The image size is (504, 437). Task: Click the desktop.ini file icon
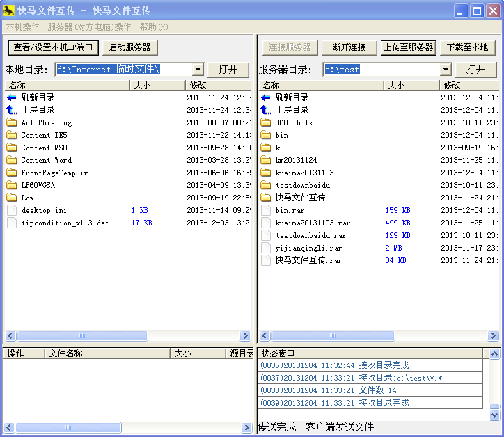11,210
